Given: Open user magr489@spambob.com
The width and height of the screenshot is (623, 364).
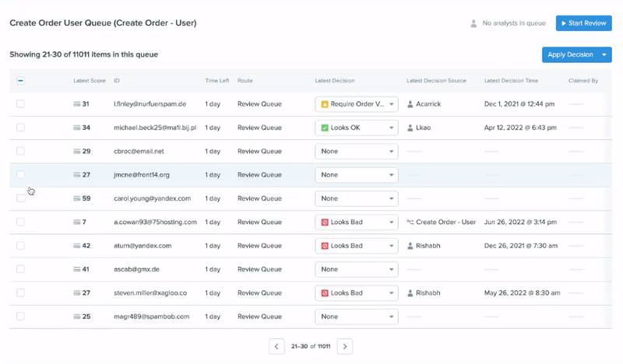Looking at the screenshot, I should [151, 317].
